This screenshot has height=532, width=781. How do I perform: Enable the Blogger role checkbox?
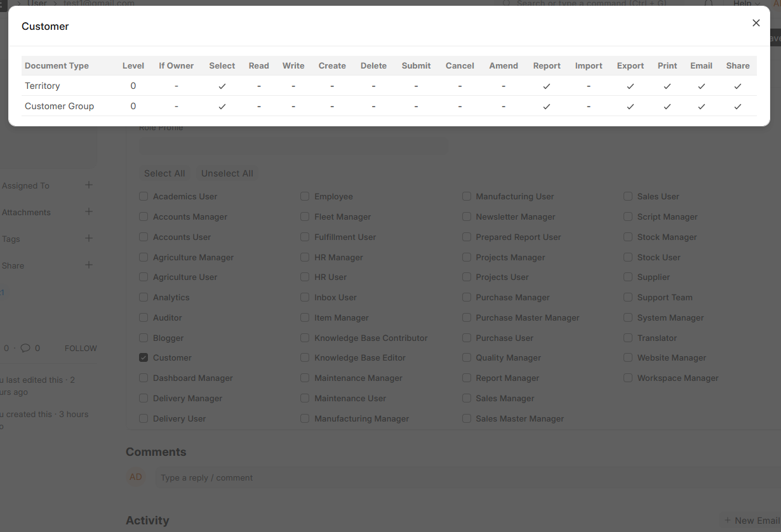pos(144,338)
